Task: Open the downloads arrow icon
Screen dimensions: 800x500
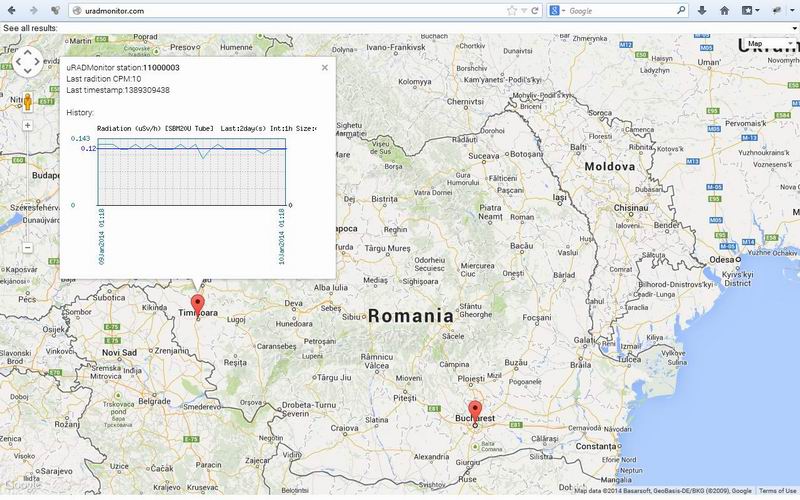Action: 702,10
